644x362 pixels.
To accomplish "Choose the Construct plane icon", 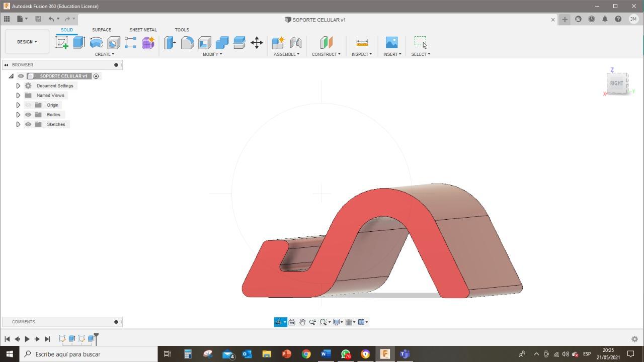I will point(326,43).
